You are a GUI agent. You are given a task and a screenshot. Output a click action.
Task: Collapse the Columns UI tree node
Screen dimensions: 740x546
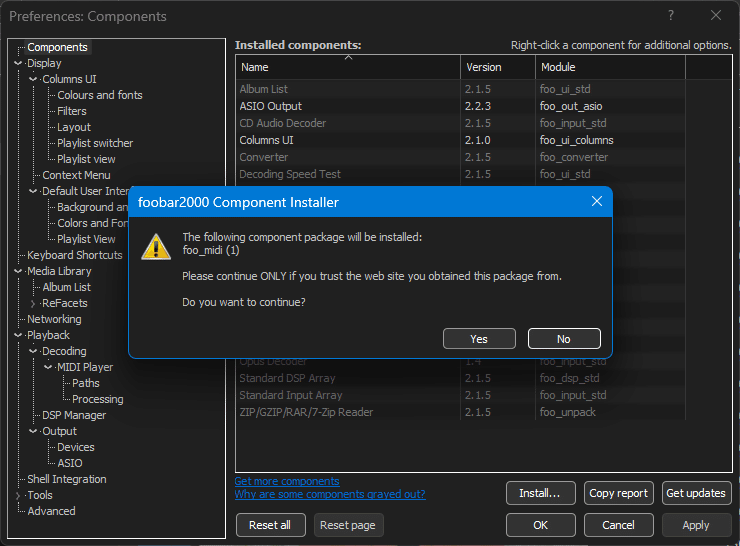click(33, 79)
